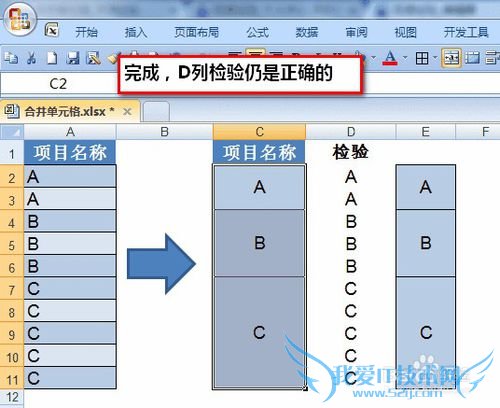This screenshot has height=408, width=500.
Task: Click cell D8 containing C
Action: point(351,311)
